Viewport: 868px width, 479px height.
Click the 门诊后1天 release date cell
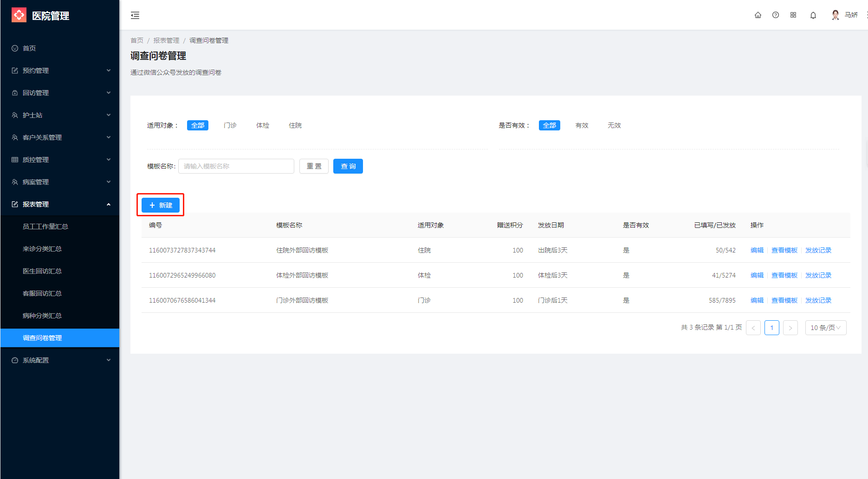click(553, 300)
